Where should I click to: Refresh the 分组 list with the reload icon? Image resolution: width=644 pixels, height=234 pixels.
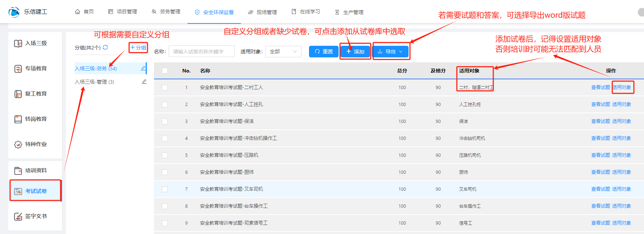(105, 47)
